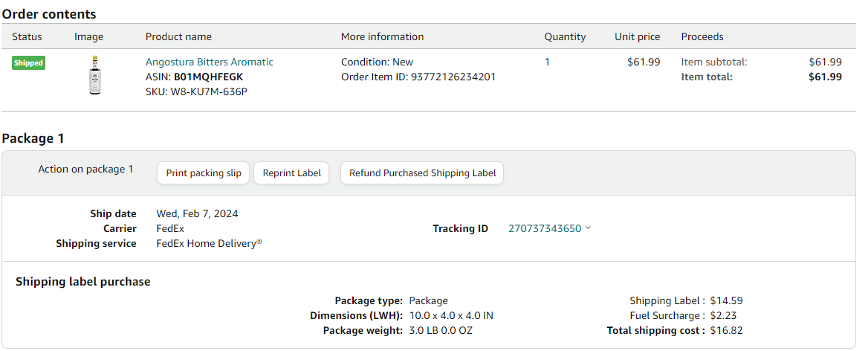Click Refund Purchased Shipping Label
The width and height of the screenshot is (868, 351).
(422, 173)
